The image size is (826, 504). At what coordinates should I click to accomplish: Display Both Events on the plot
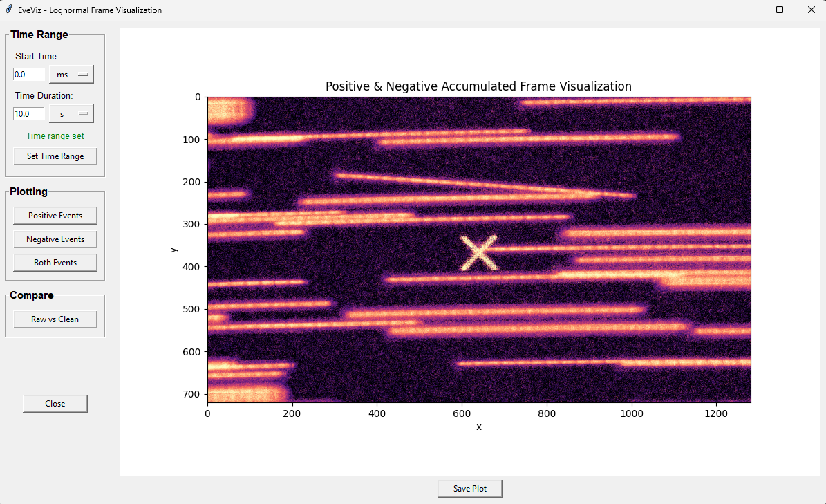55,262
